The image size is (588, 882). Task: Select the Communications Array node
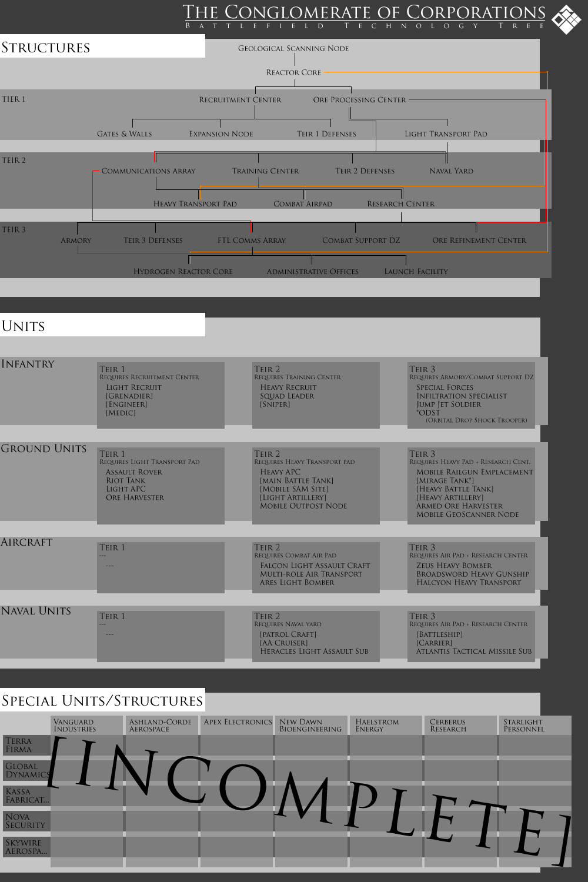point(148,171)
